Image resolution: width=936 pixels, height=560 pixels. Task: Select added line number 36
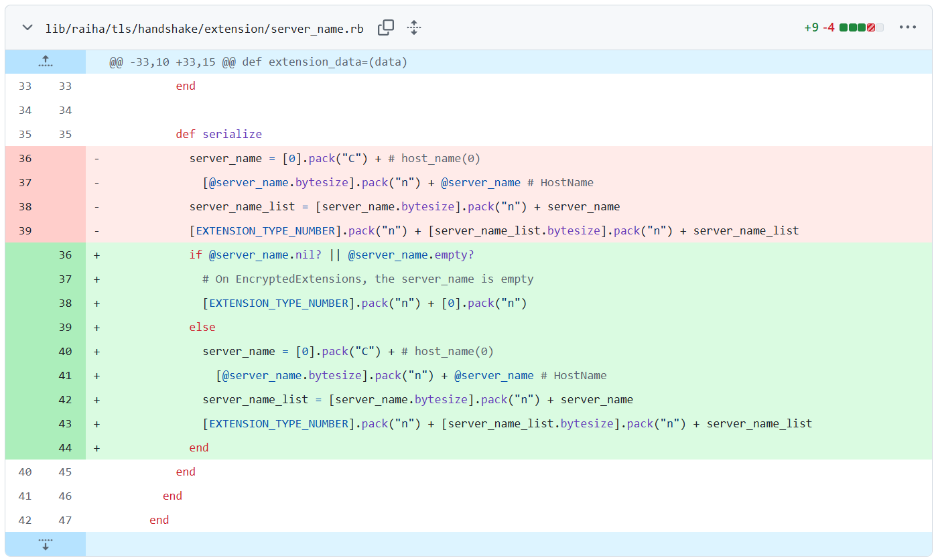coord(65,255)
